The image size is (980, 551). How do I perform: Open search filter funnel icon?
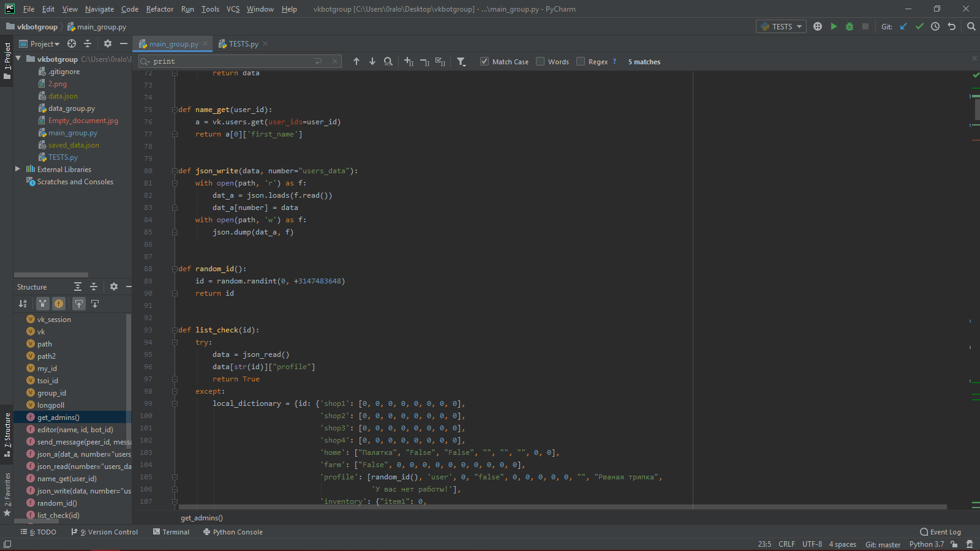(x=461, y=61)
